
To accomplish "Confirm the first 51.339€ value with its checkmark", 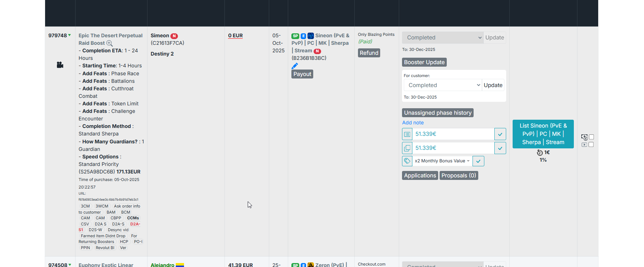I will pyautogui.click(x=500, y=134).
